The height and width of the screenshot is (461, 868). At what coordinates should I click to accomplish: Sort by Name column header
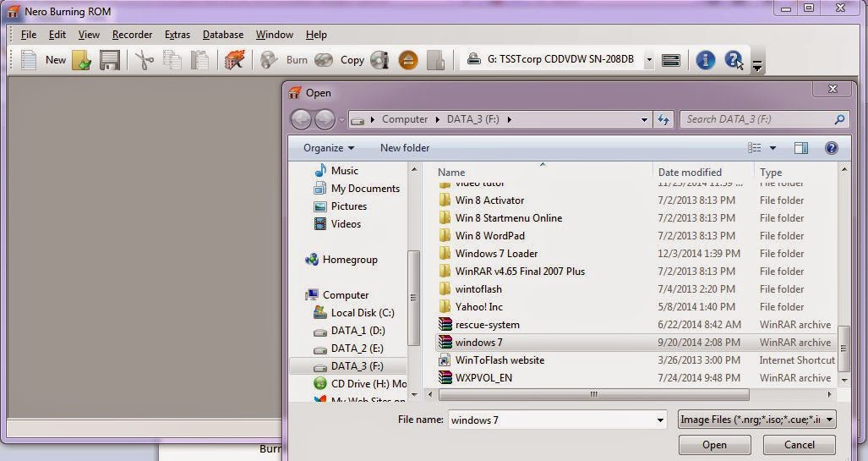(x=451, y=173)
